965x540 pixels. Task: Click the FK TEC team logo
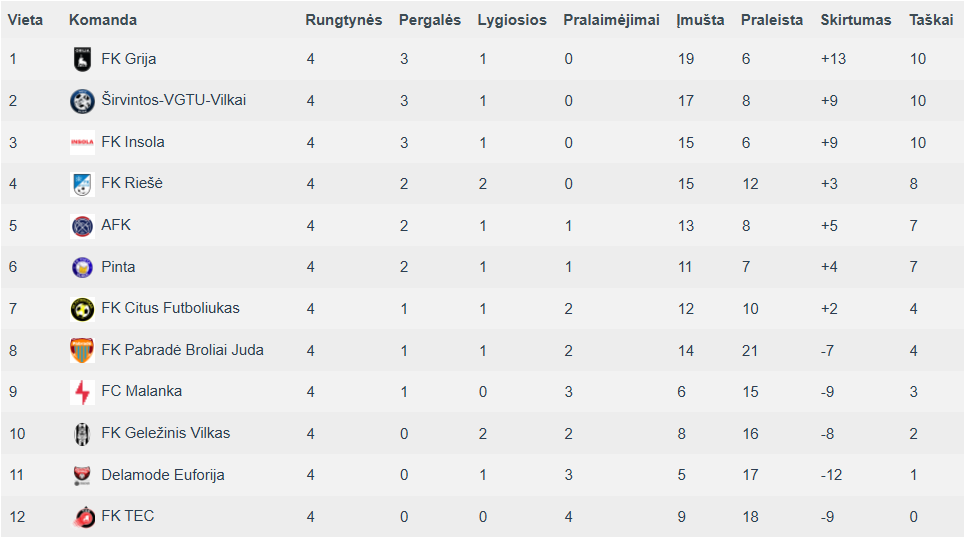(x=82, y=517)
